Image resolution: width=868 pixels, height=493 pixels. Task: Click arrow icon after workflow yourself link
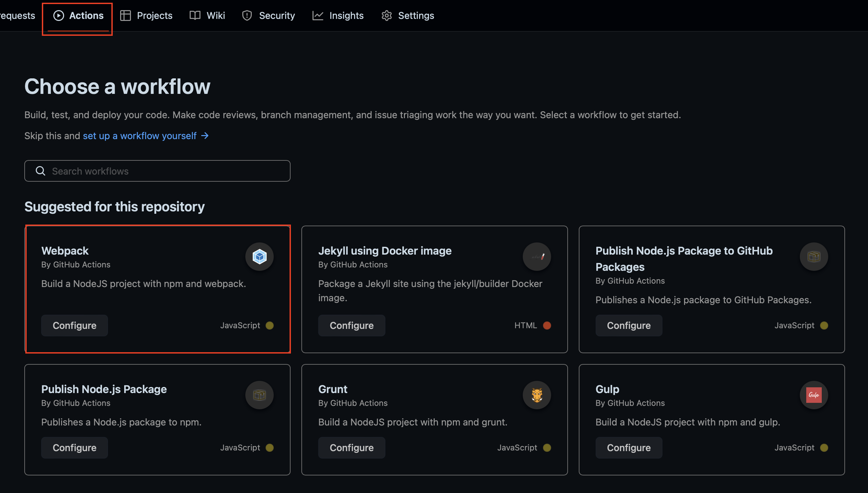click(x=205, y=136)
